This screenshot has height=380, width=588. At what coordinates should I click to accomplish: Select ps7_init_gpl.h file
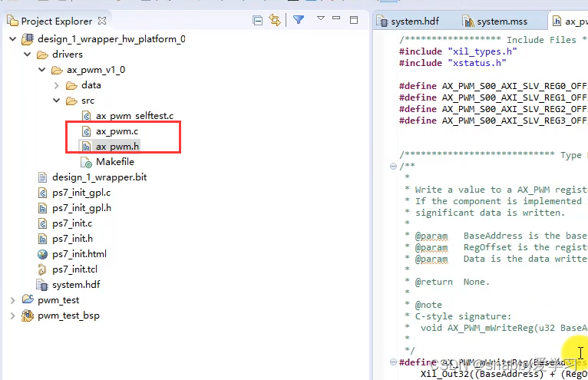click(x=81, y=208)
